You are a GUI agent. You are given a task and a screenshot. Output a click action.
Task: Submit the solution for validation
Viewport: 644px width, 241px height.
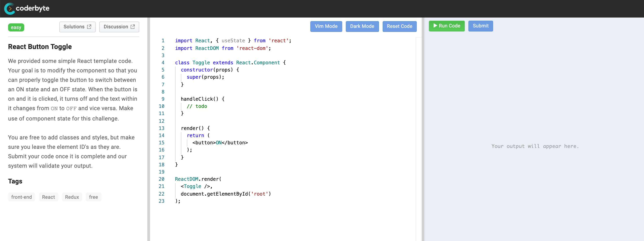tap(481, 26)
